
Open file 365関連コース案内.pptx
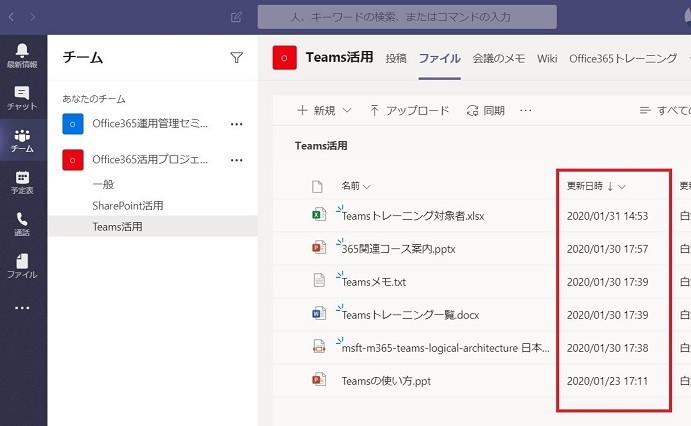tap(398, 249)
